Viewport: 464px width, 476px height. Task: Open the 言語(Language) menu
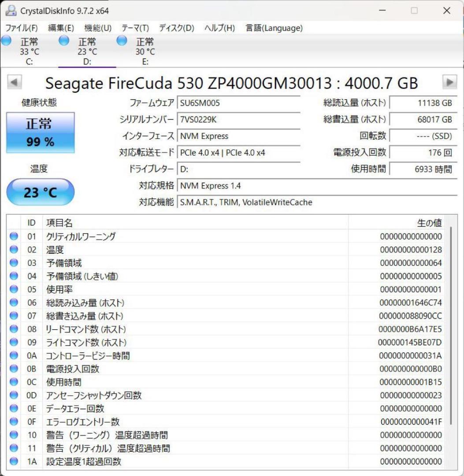[274, 28]
